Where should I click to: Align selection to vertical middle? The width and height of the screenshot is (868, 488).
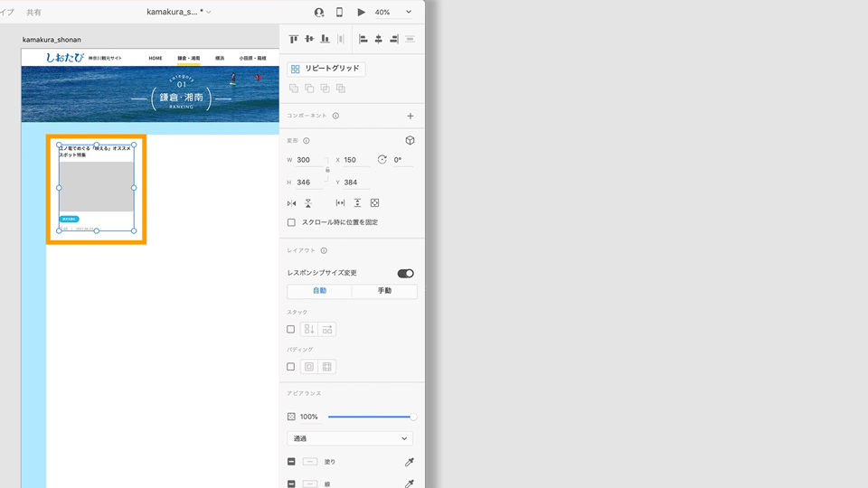[309, 39]
